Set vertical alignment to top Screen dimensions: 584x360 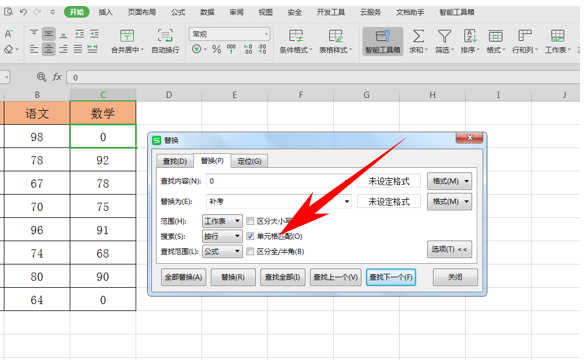(34, 34)
